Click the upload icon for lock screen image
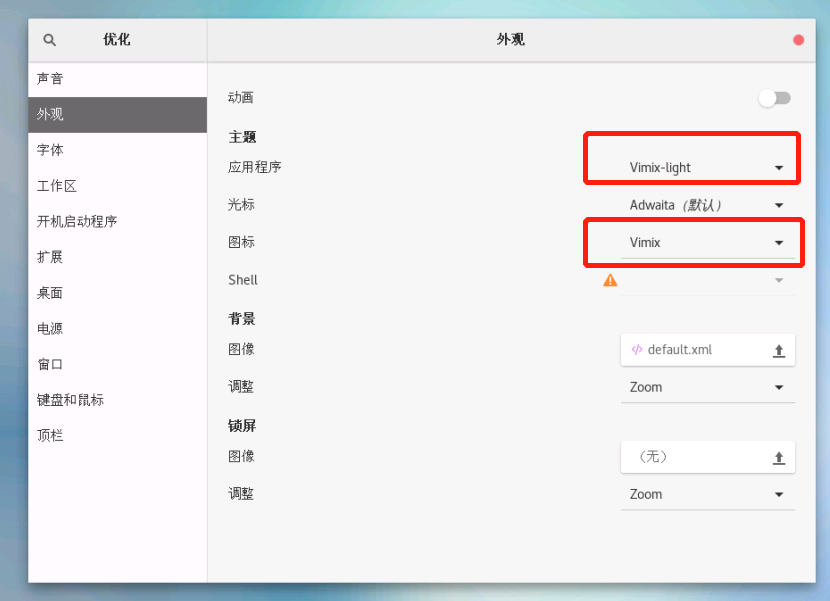Image resolution: width=830 pixels, height=601 pixels. (779, 458)
